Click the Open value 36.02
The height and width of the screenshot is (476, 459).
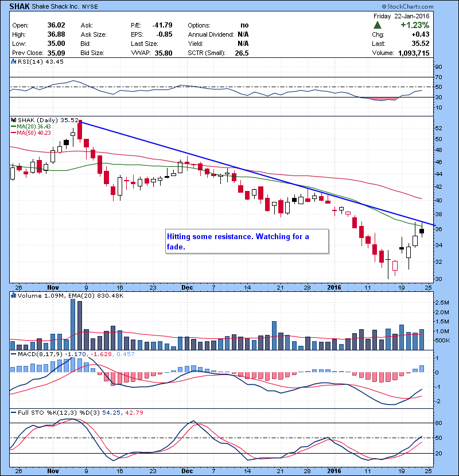point(56,25)
